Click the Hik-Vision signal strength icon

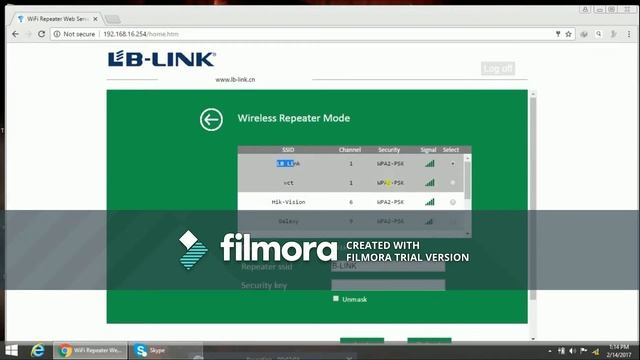coord(429,202)
